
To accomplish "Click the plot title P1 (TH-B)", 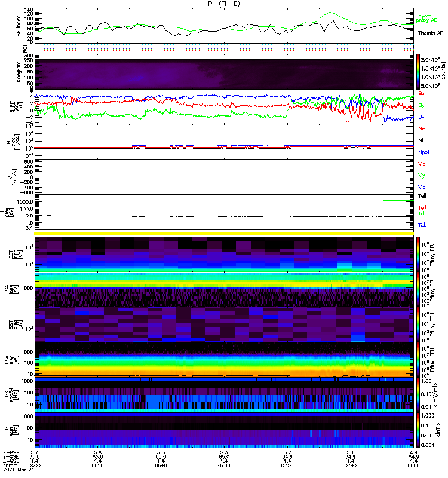I will 223,4.
